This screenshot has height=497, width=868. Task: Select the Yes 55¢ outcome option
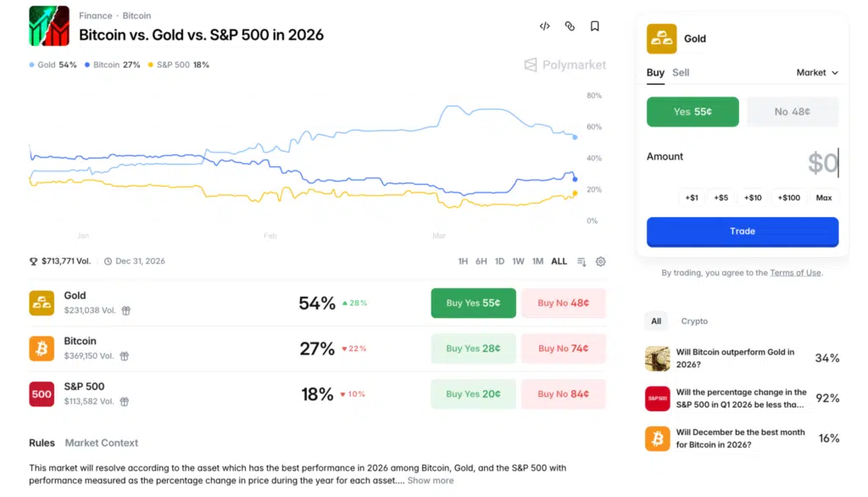693,112
